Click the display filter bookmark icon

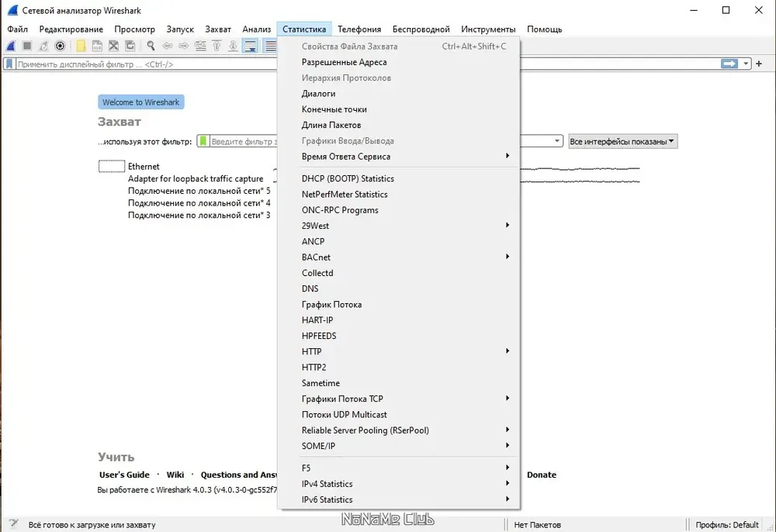9,64
